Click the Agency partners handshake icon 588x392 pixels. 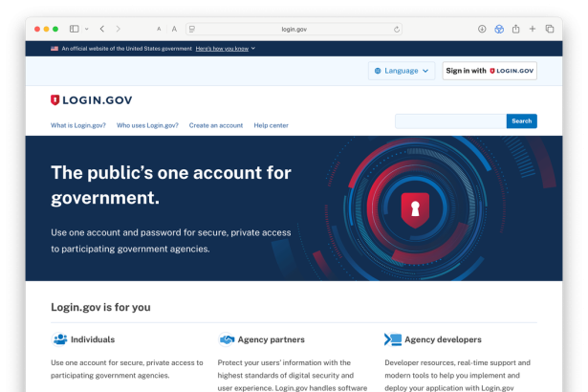click(227, 339)
